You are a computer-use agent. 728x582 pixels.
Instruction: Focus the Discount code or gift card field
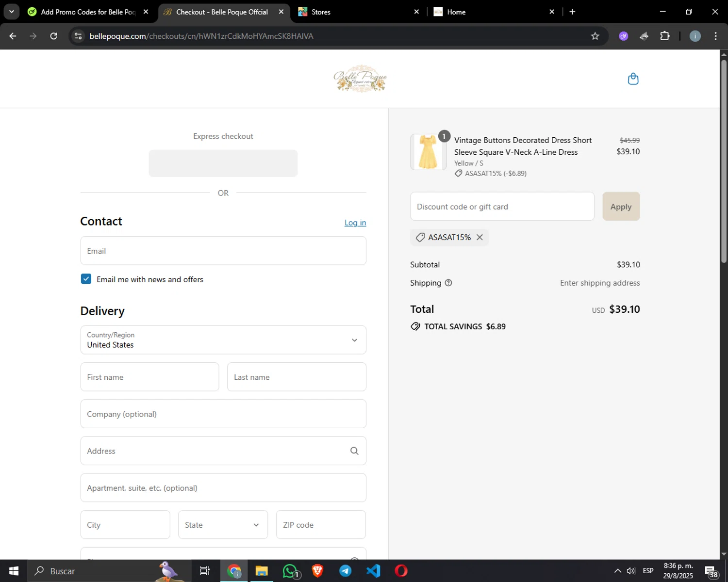502,207
